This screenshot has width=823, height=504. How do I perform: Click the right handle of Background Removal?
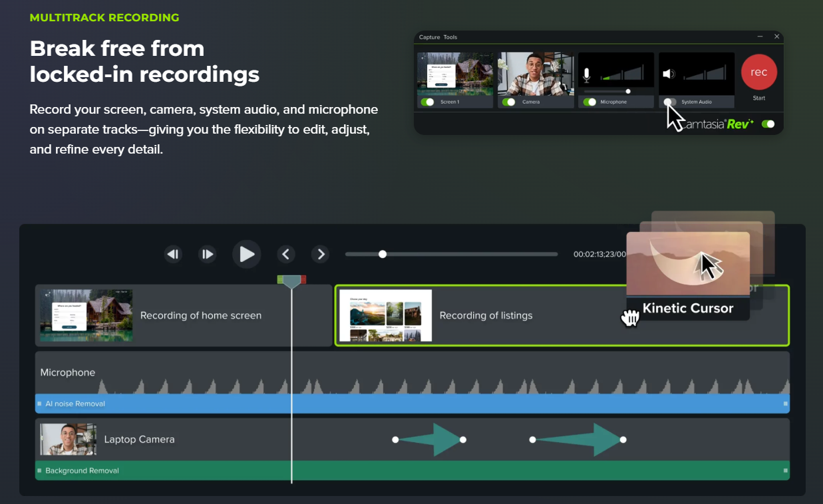coord(786,471)
